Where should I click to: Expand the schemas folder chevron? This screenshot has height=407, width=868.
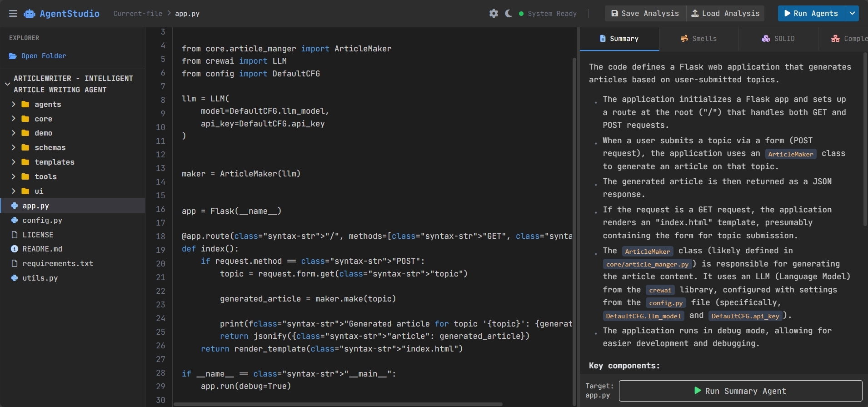(x=14, y=147)
